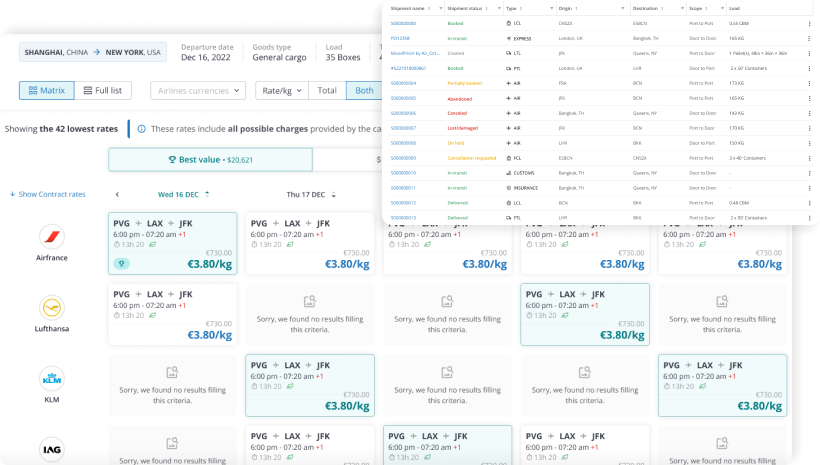Open kebab menu for shipment PO12358
Viewport: 820px width, 465px height.
[809, 38]
